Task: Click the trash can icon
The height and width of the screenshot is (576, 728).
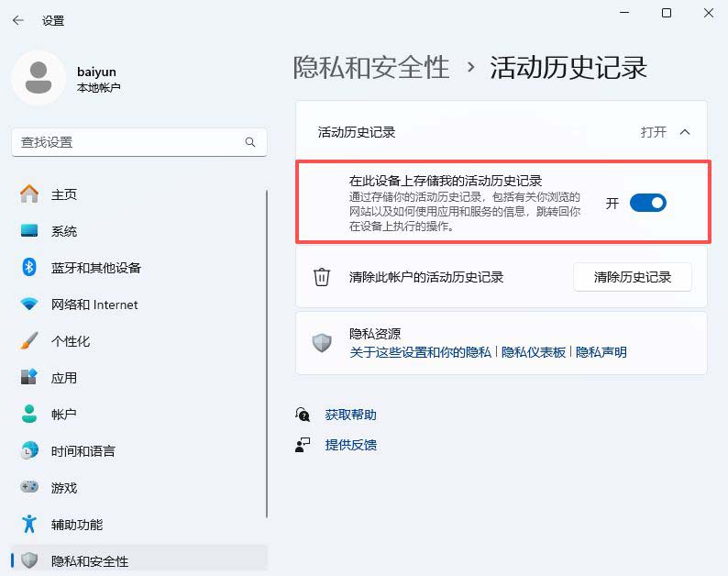Action: pos(321,277)
